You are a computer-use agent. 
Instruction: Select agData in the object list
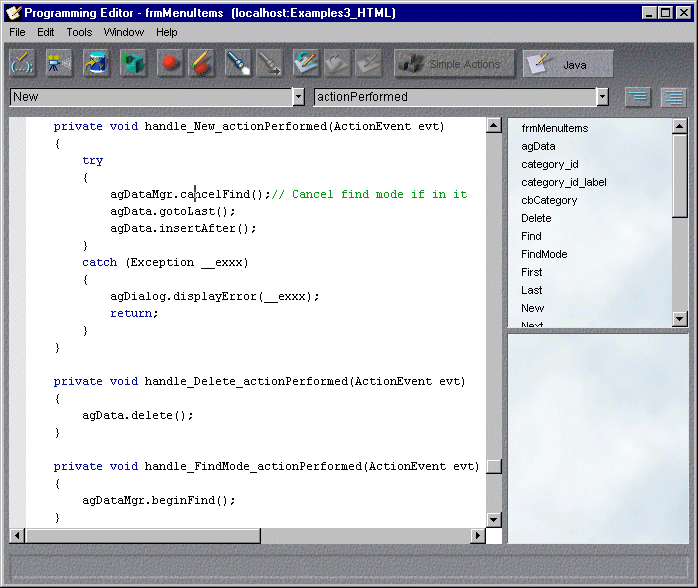click(x=538, y=146)
